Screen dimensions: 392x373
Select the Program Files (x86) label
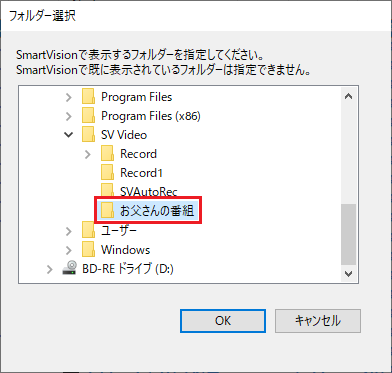pyautogui.click(x=151, y=116)
